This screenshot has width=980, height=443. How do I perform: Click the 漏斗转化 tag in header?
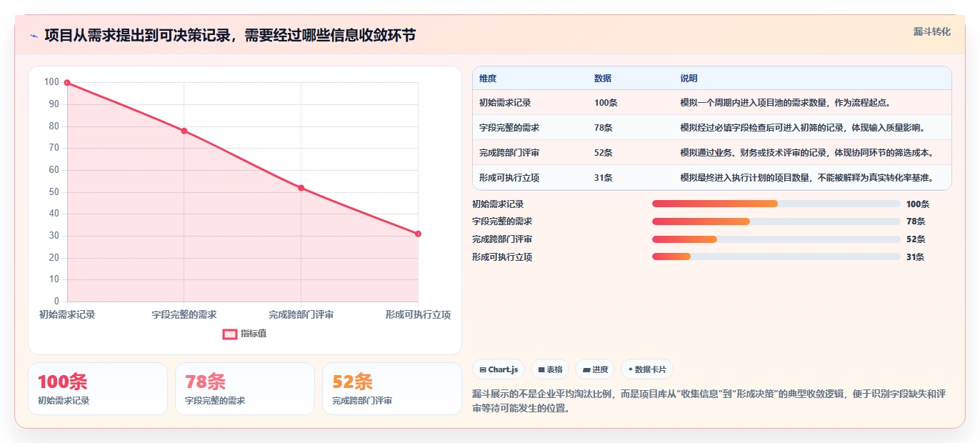click(x=932, y=31)
